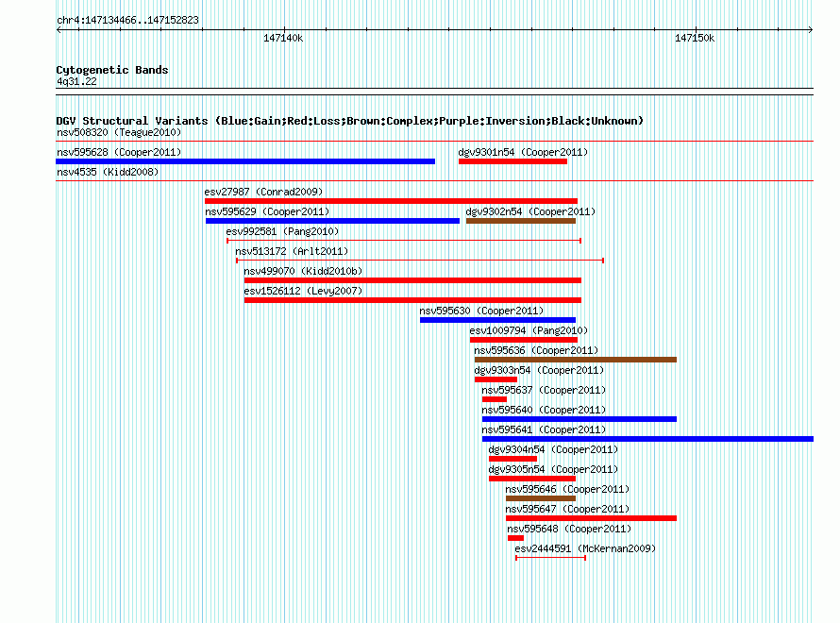The height and width of the screenshot is (623, 840).
Task: Select the 'nsv595646 (Cooper2011)' text
Action: pos(567,489)
